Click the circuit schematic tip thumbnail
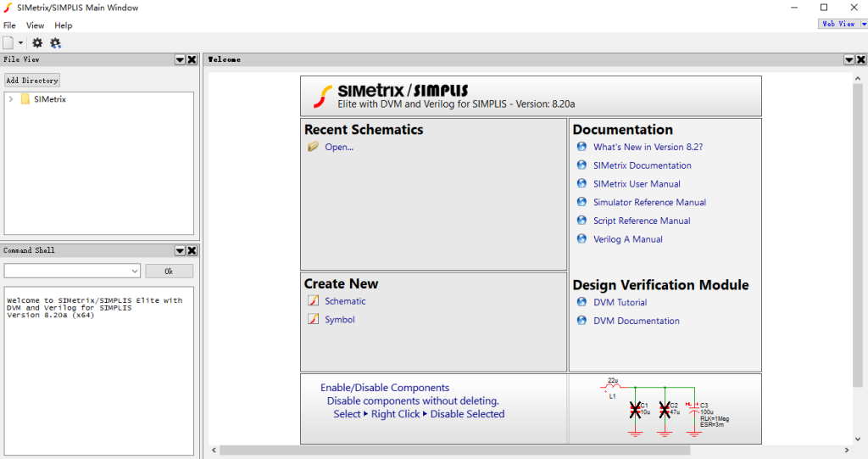Image resolution: width=868 pixels, height=459 pixels. point(665,409)
